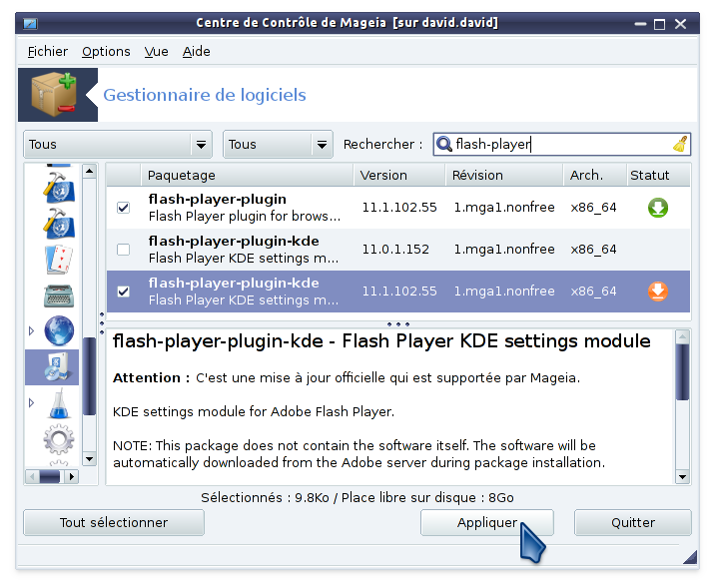The width and height of the screenshot is (715, 588).
Task: Click the sidebar scrollbar up arrow
Action: point(90,172)
